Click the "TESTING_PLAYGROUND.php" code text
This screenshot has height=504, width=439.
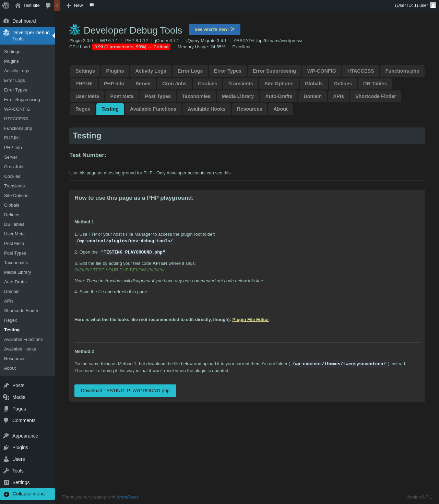[133, 252]
